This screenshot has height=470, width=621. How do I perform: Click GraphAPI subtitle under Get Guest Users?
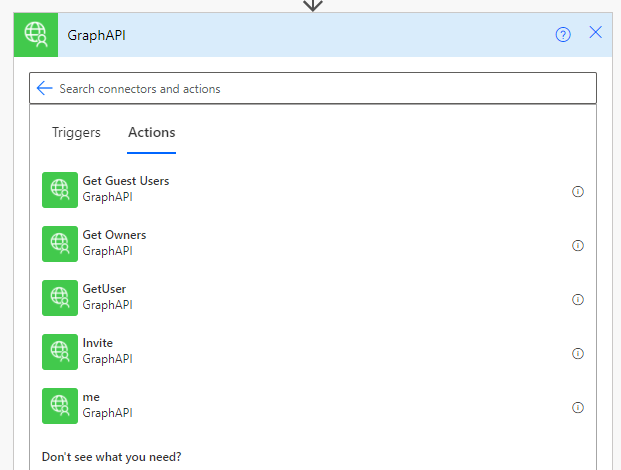107,197
